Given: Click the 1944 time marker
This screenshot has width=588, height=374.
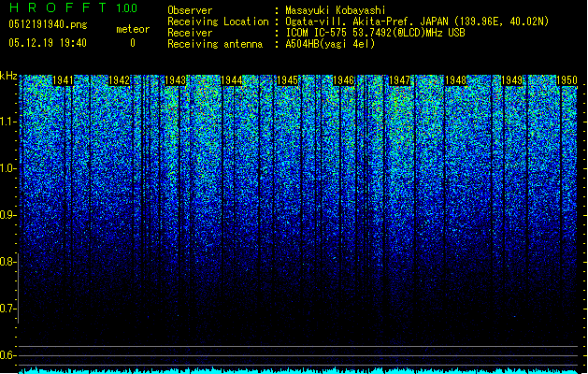Looking at the screenshot, I should point(232,80).
